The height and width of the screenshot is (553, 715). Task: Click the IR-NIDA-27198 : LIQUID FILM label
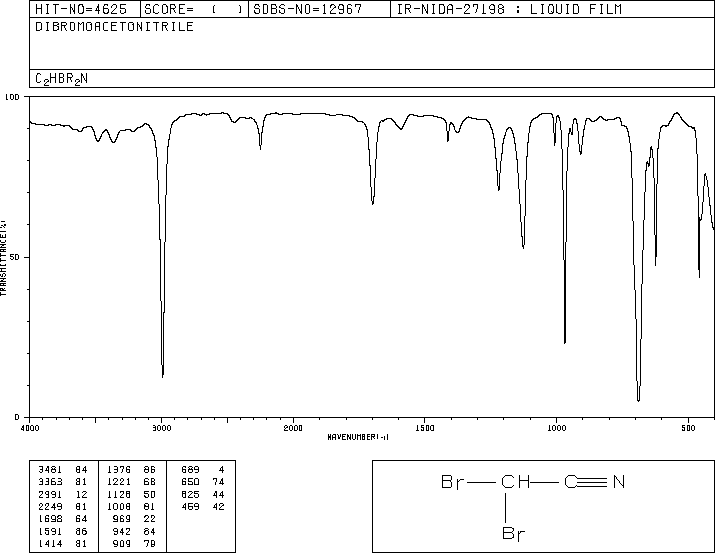(509, 9)
